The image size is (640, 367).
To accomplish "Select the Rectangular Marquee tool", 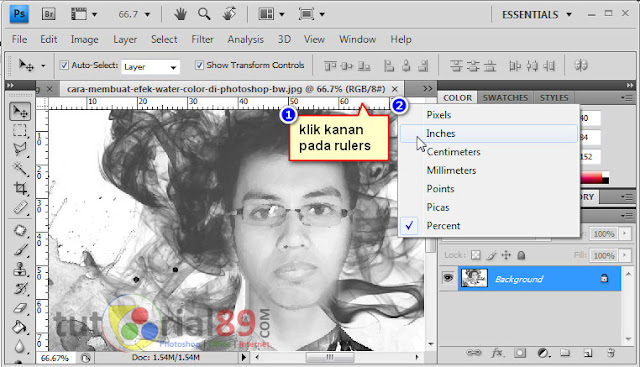I will coord(20,130).
